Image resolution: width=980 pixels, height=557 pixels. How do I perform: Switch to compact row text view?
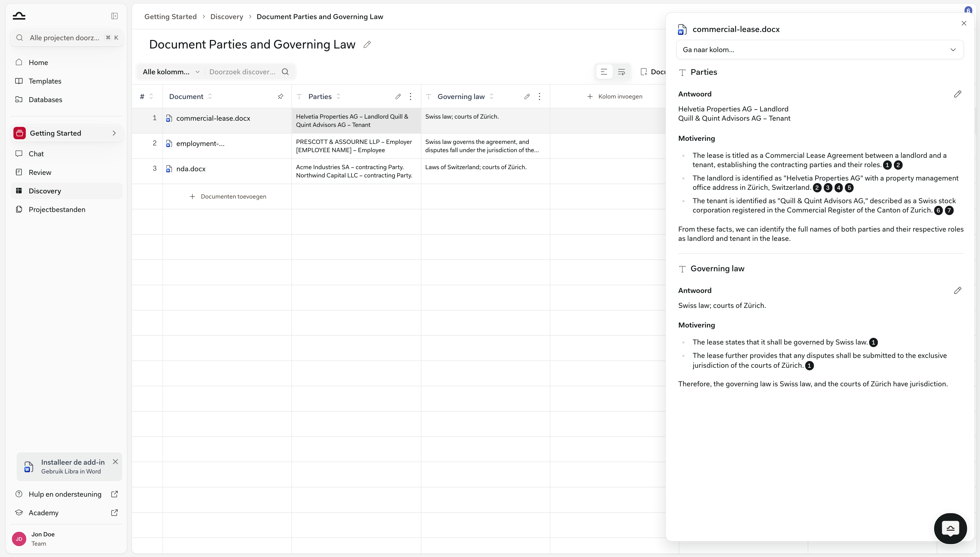(x=604, y=72)
